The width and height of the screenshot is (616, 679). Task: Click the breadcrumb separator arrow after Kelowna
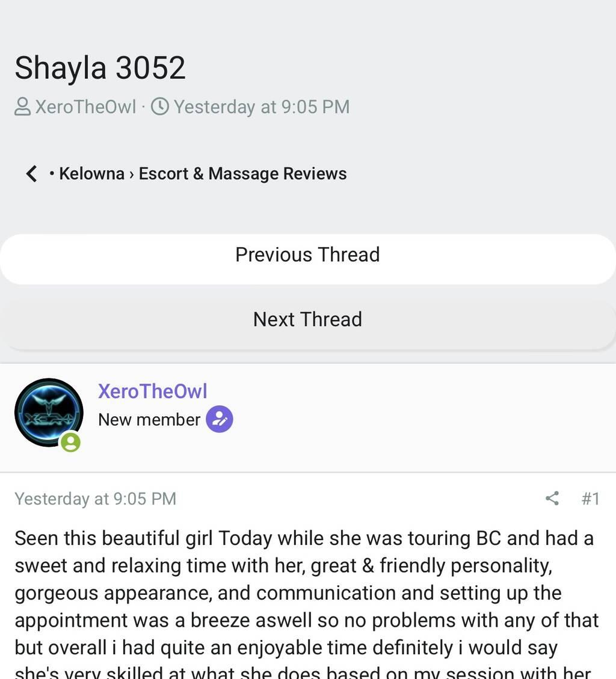coord(132,174)
